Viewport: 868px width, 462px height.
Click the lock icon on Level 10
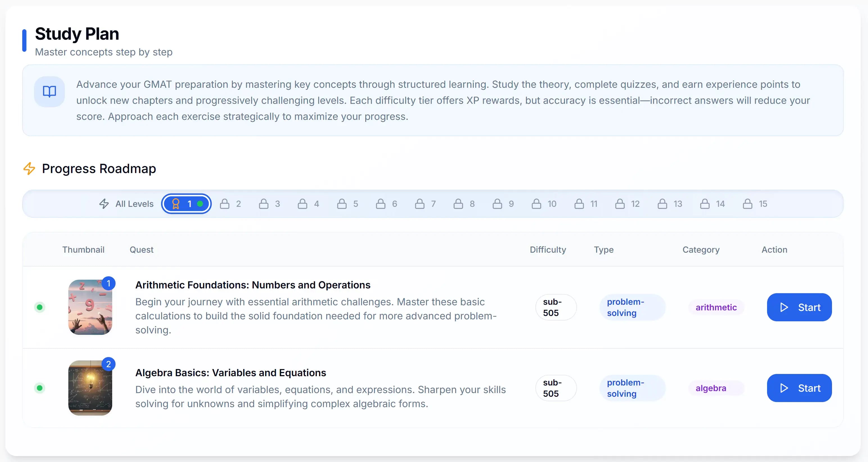(536, 203)
